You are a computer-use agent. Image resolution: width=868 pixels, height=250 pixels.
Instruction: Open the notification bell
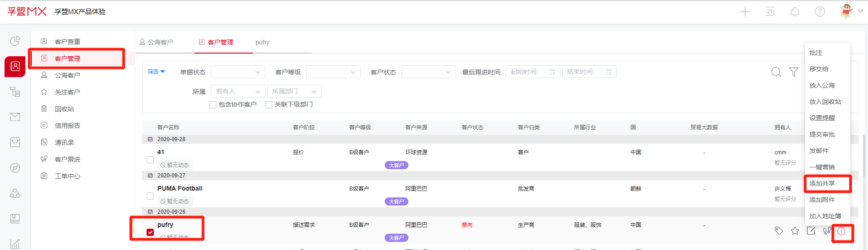pyautogui.click(x=795, y=12)
